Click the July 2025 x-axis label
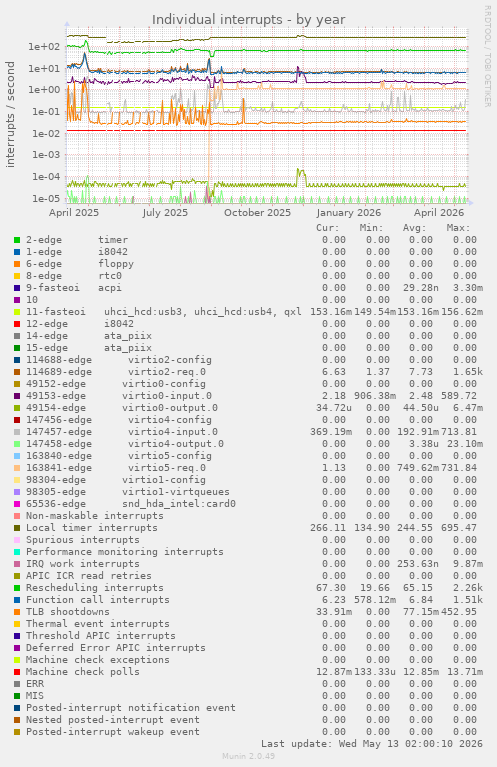The width and height of the screenshot is (497, 767). (165, 213)
